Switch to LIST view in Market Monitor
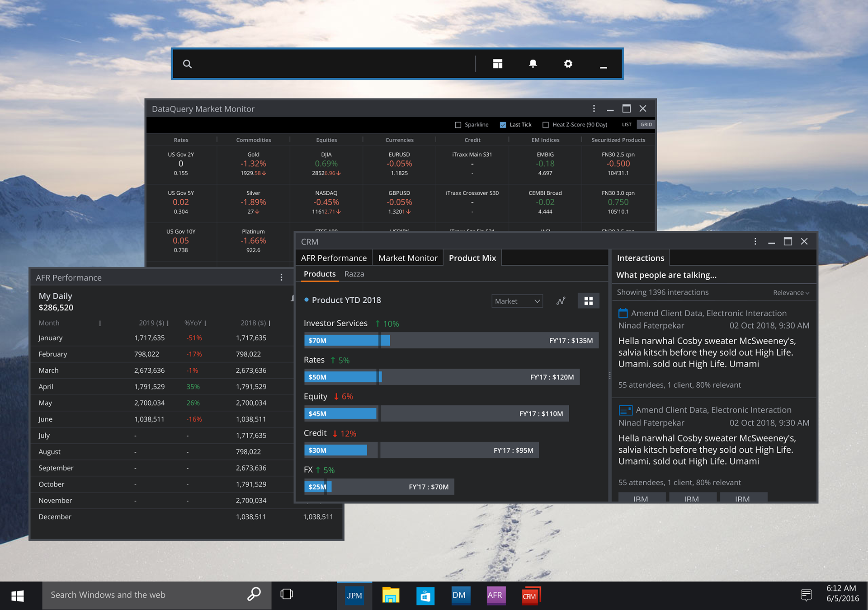 626,125
